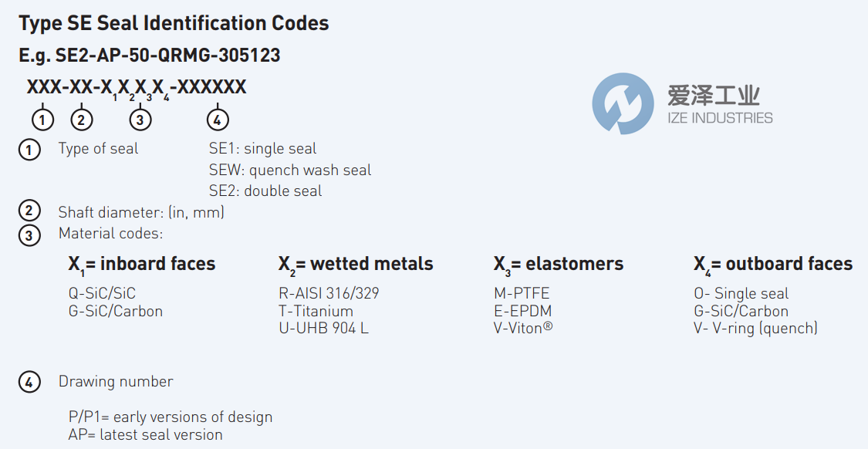Click the 'X3= elastomers' heading
The width and height of the screenshot is (868, 449).
pos(559,265)
